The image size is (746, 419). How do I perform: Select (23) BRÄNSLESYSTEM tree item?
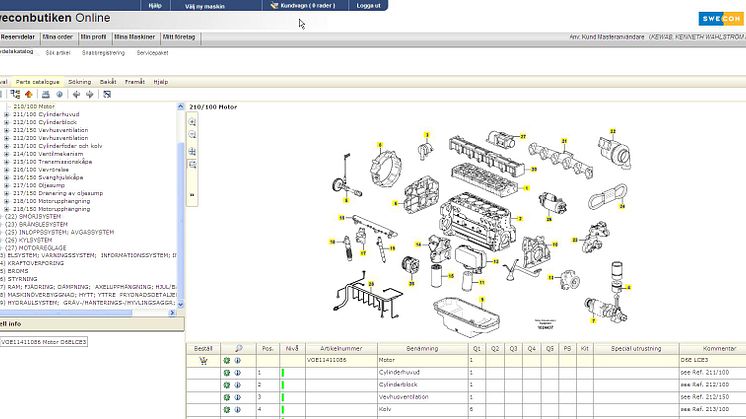tap(36, 224)
